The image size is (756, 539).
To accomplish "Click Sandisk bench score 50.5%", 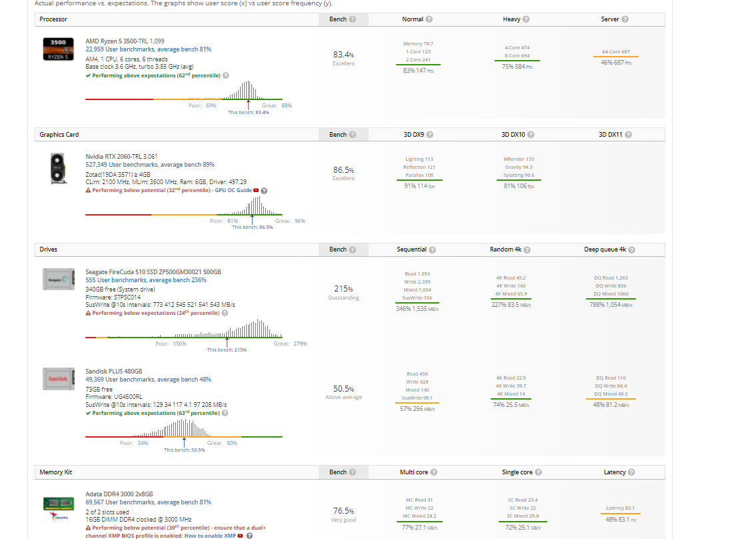I will 343,388.
